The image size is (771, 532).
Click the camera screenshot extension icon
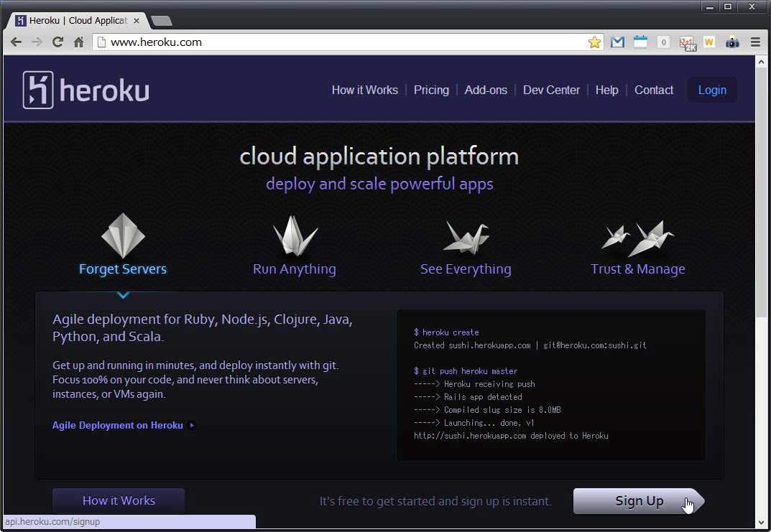coord(732,42)
